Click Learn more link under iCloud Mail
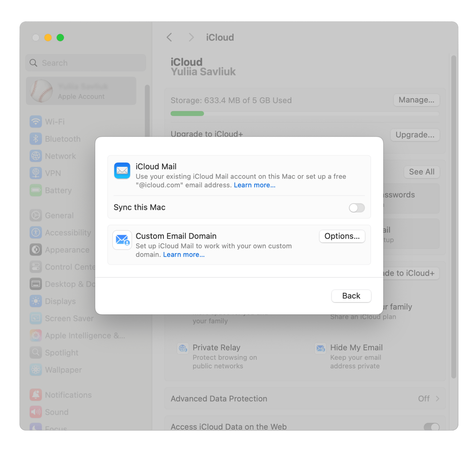 254,185
